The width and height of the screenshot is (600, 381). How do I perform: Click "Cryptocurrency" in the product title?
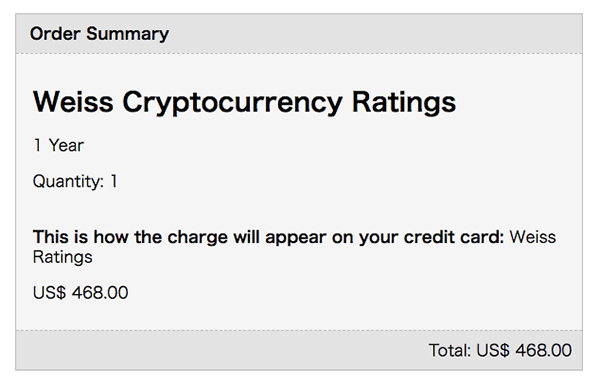[232, 103]
